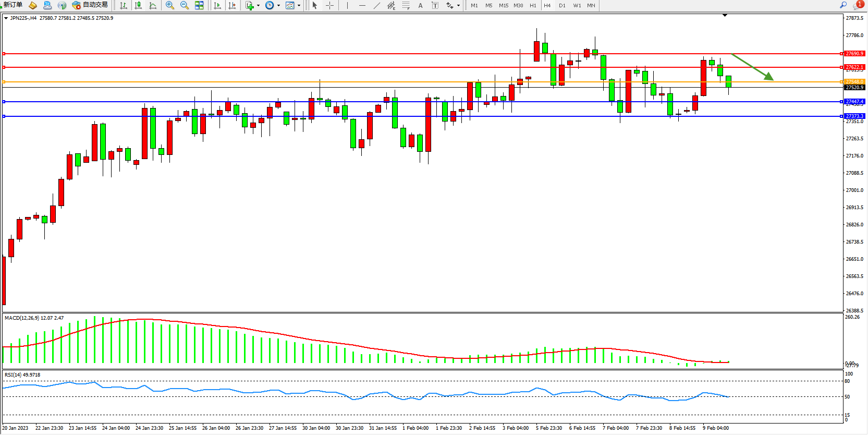Click the M15 timeframe button

point(503,5)
